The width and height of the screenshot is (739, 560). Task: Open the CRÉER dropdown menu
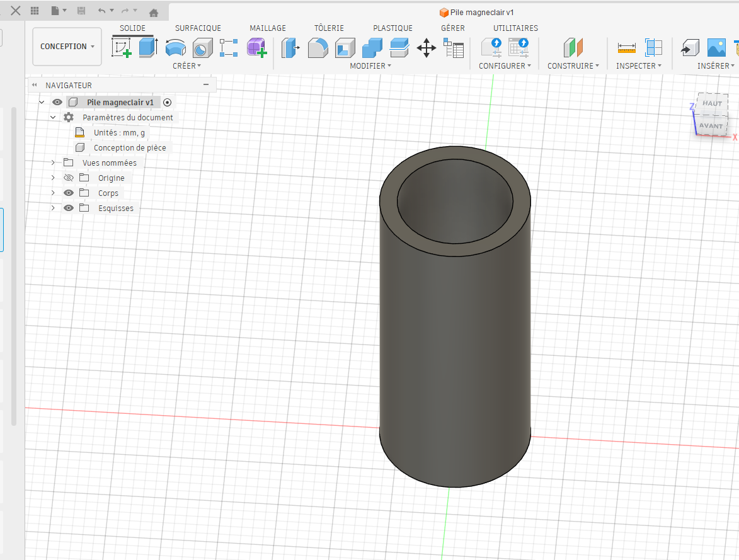pos(186,66)
